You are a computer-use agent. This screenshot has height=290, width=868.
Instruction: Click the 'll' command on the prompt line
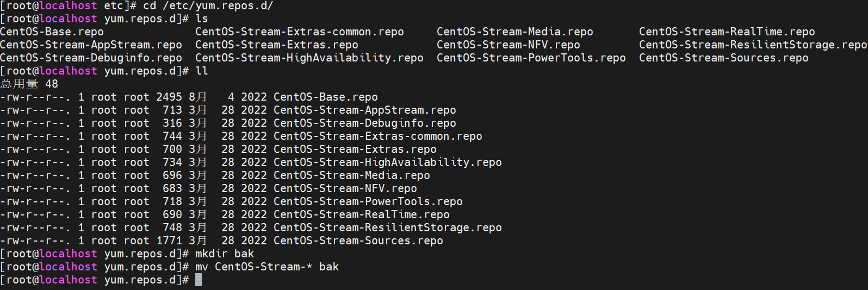tap(202, 71)
